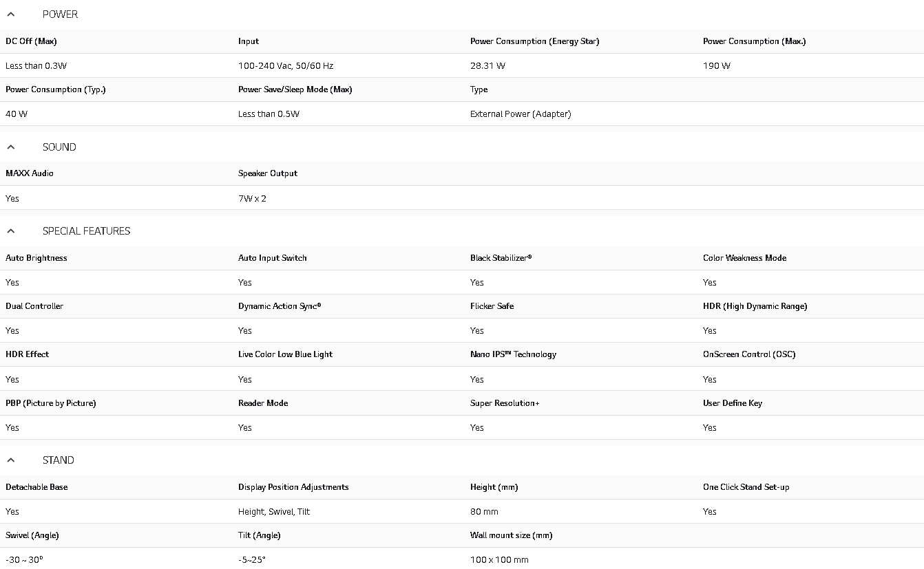Click the POWER section heading text

pos(60,14)
